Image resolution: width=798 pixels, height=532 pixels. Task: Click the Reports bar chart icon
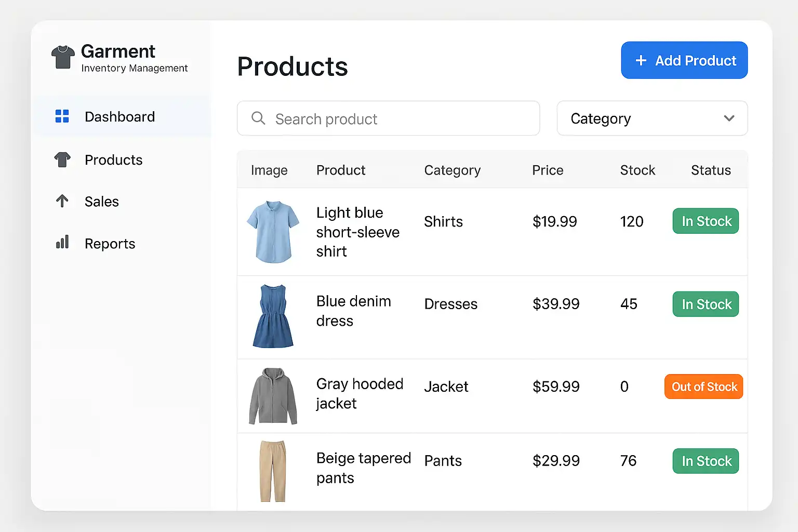pyautogui.click(x=62, y=243)
